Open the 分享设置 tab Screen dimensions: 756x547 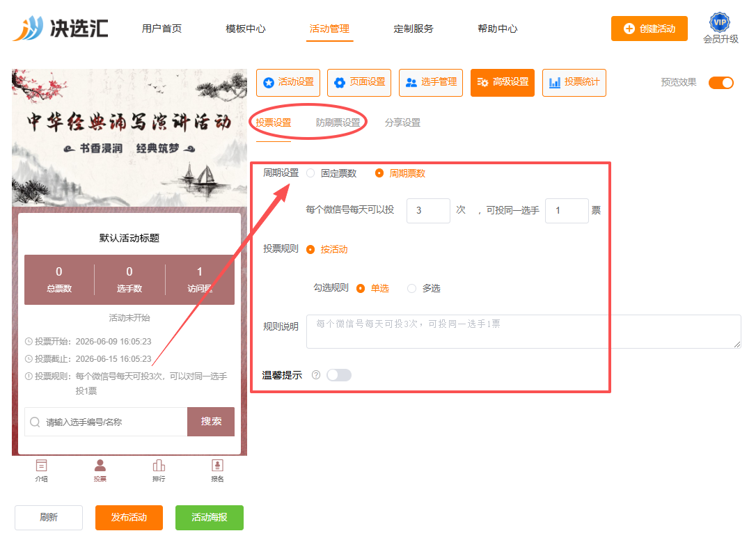(x=402, y=123)
